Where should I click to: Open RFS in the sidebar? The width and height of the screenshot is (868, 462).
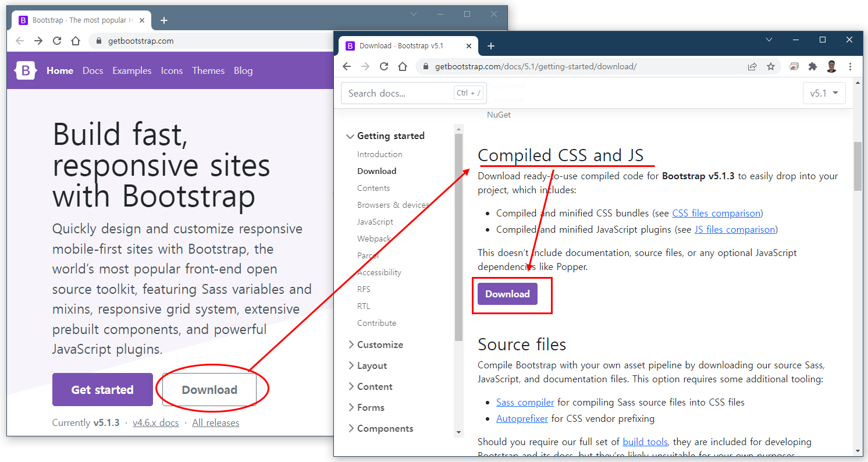click(364, 289)
